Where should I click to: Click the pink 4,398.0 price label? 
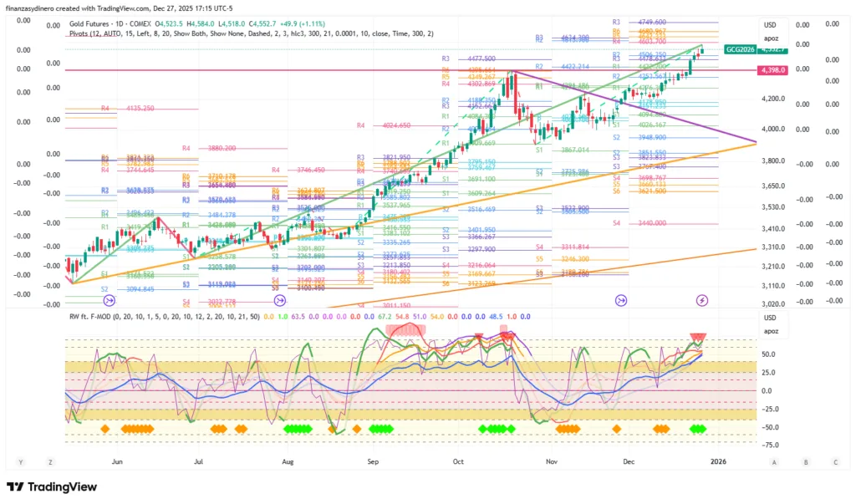point(773,70)
